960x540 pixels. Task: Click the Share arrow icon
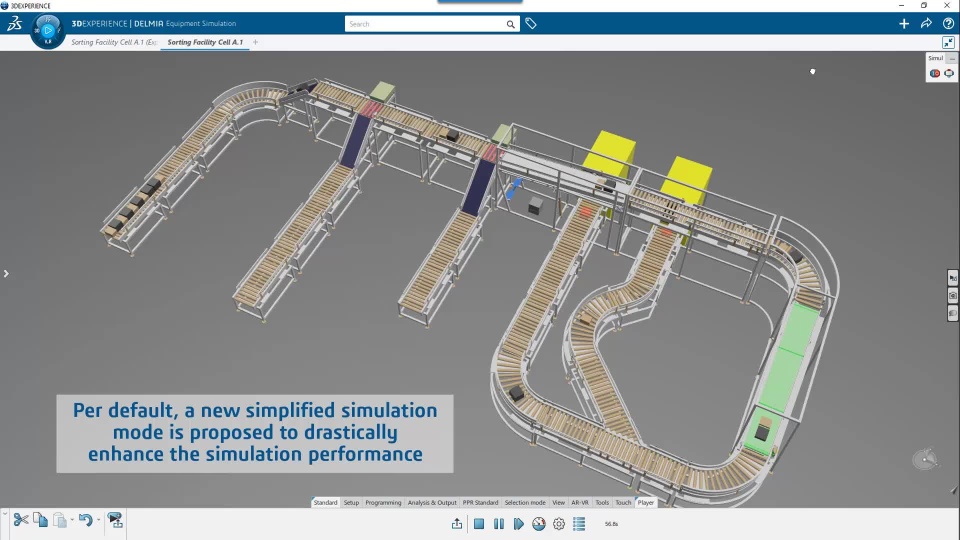point(926,23)
